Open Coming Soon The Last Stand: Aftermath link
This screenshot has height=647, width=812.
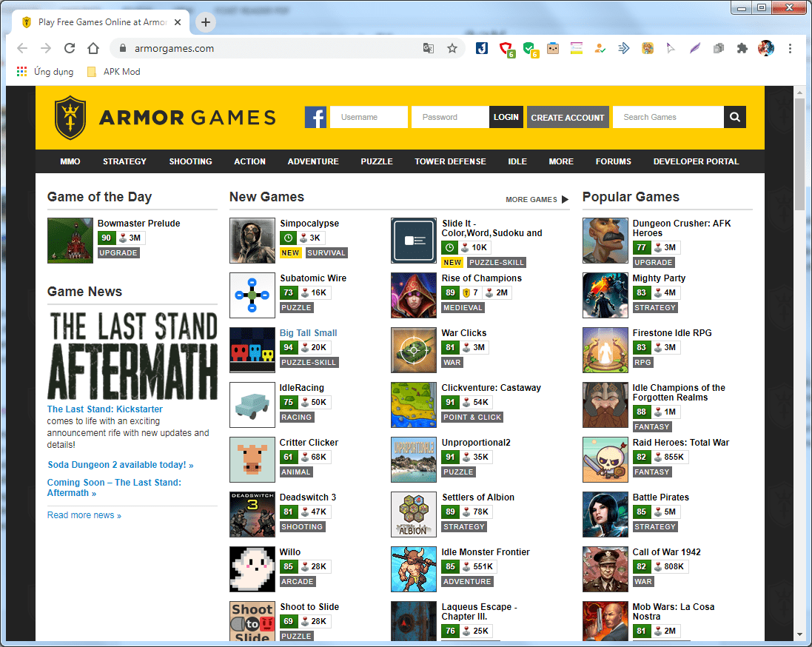tap(114, 487)
